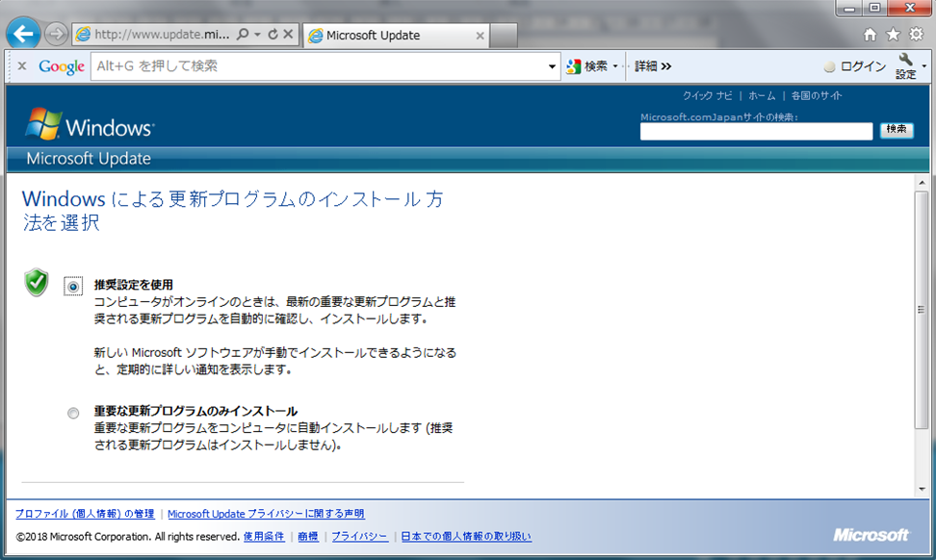Select 重要な更新プログラムのみインストール radio button
Screen dimensions: 936x560
[73, 413]
